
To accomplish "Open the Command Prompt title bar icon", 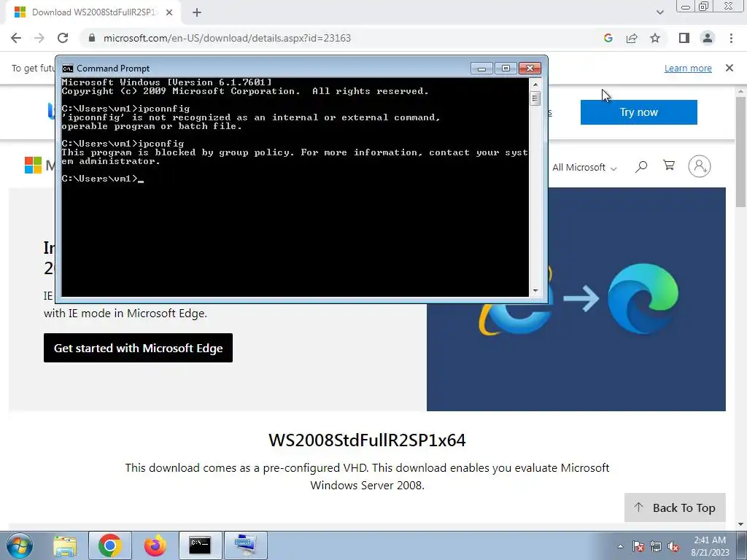I will click(x=68, y=69).
